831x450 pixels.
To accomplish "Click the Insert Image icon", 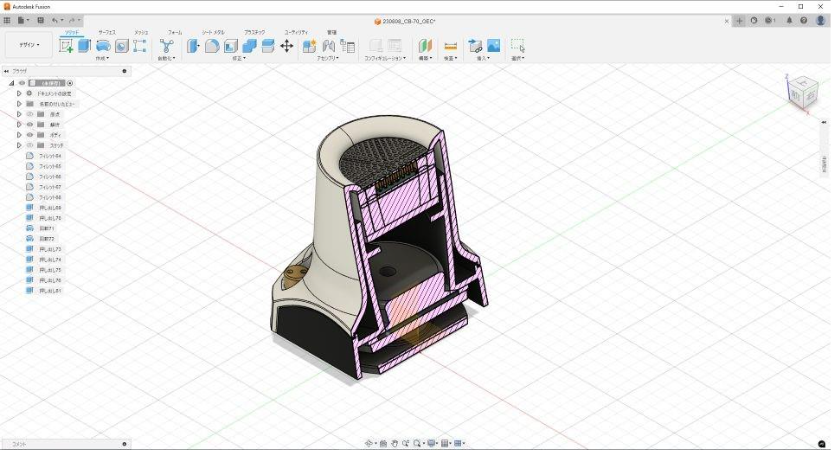I will pyautogui.click(x=493, y=46).
